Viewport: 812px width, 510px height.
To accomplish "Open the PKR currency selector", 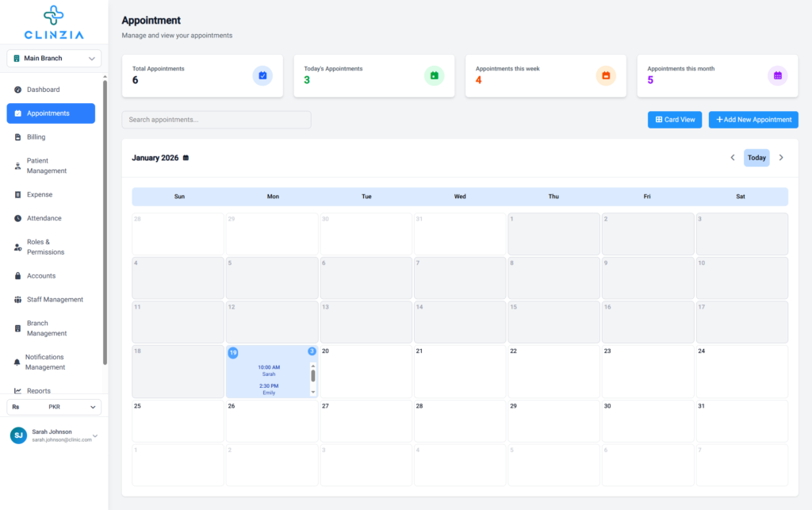I will [54, 407].
